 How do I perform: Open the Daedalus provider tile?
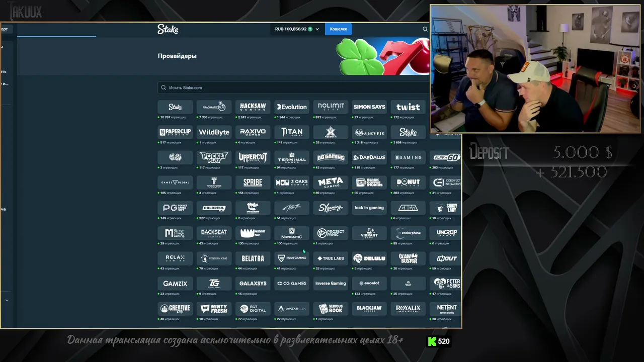point(369,157)
